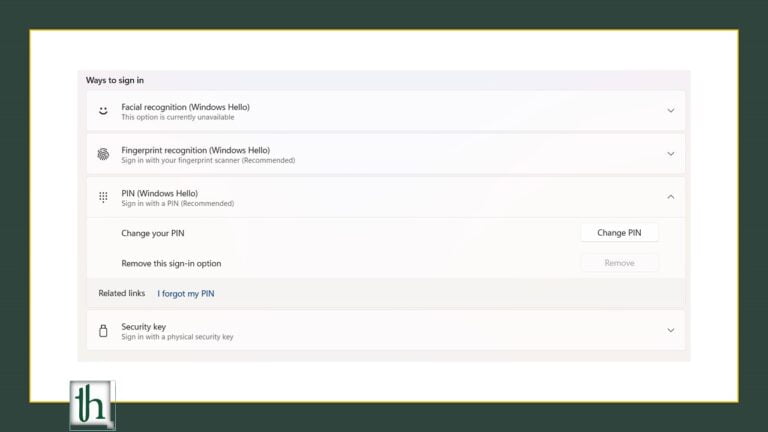Viewport: 768px width, 432px height.
Task: Click the PIN (Windows Hello) title text
Action: pyautogui.click(x=160, y=193)
